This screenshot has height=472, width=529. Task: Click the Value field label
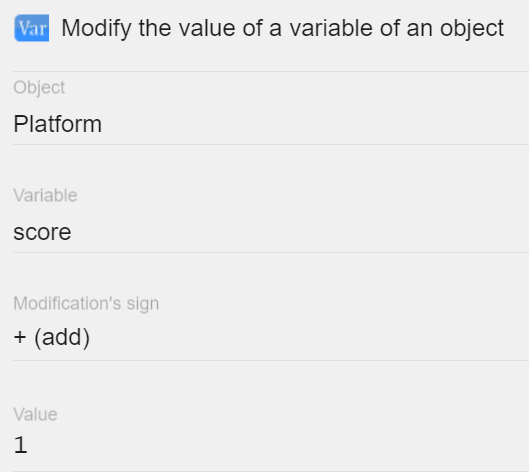[x=35, y=414]
